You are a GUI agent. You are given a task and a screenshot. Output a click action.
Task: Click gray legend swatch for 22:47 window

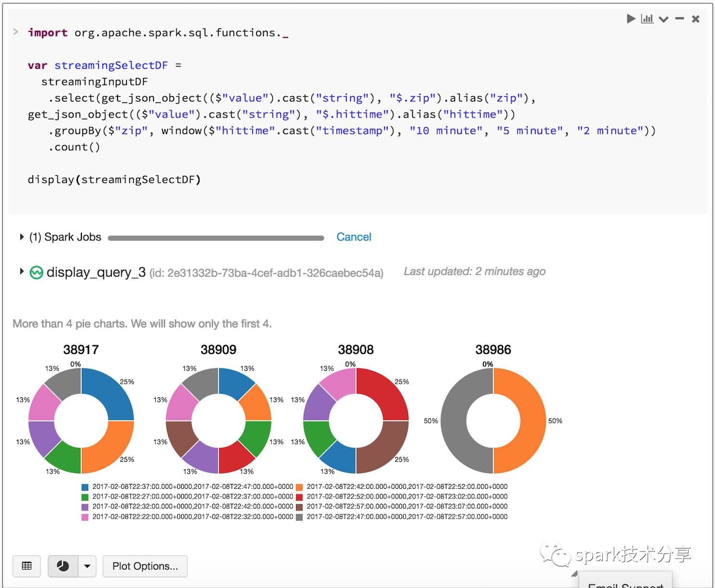[x=299, y=517]
